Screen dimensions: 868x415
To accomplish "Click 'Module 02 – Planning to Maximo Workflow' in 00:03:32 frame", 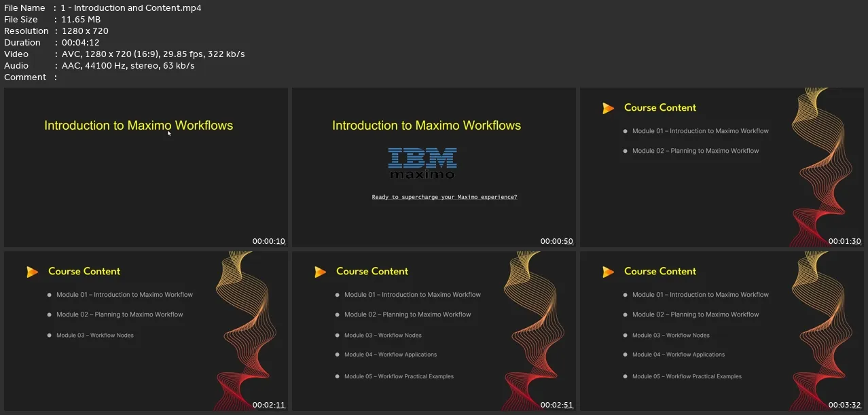I will (695, 314).
